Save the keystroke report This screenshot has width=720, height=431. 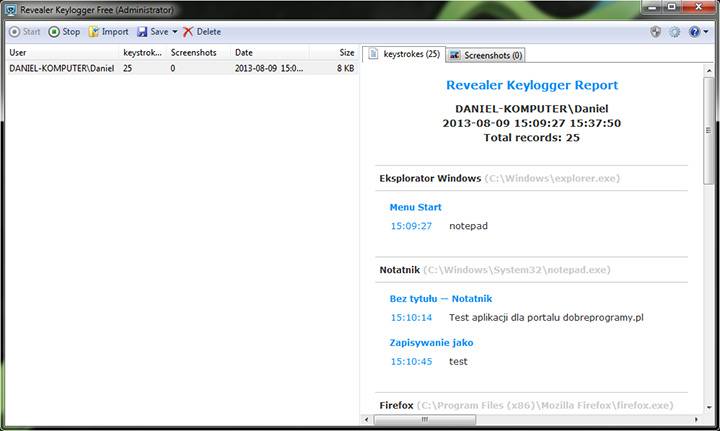pyautogui.click(x=153, y=32)
